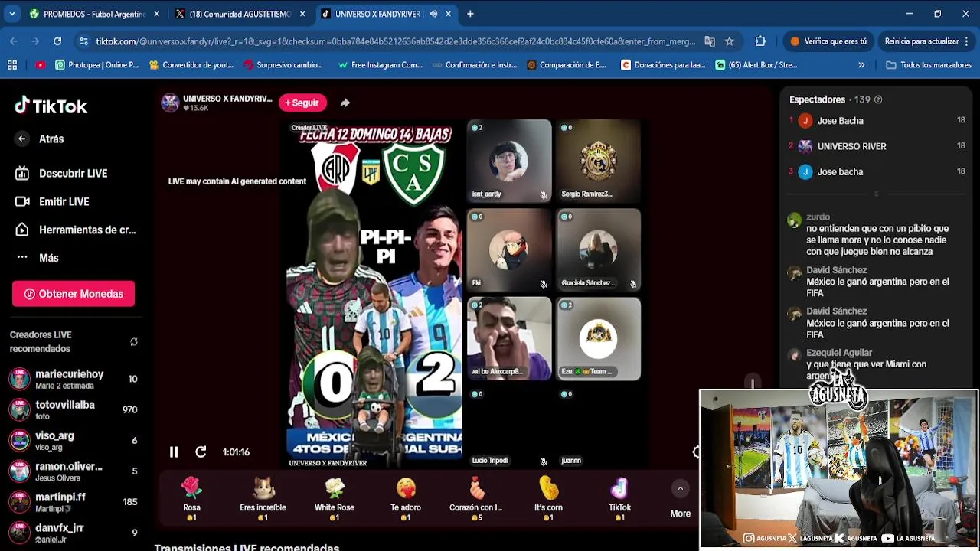Open Free Instagram Com... bookmark

point(380,65)
